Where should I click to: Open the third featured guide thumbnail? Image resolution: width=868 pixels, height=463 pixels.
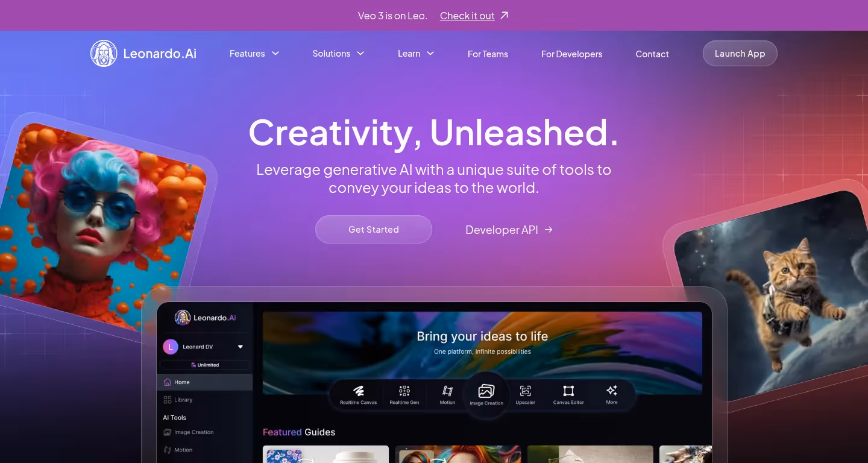[x=590, y=455]
